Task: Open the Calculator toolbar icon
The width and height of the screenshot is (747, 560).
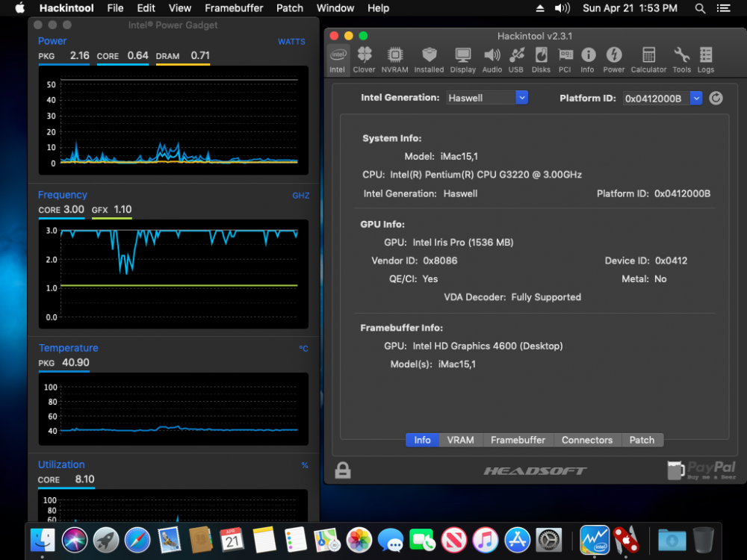Action: (648, 60)
